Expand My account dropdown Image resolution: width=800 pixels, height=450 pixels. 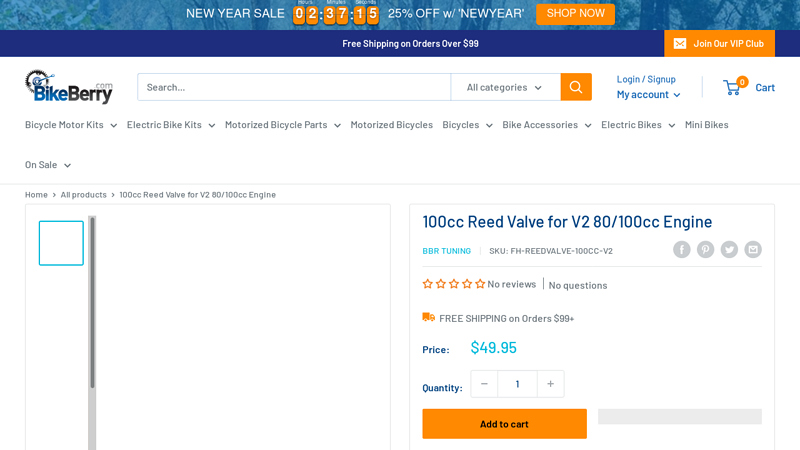(648, 94)
